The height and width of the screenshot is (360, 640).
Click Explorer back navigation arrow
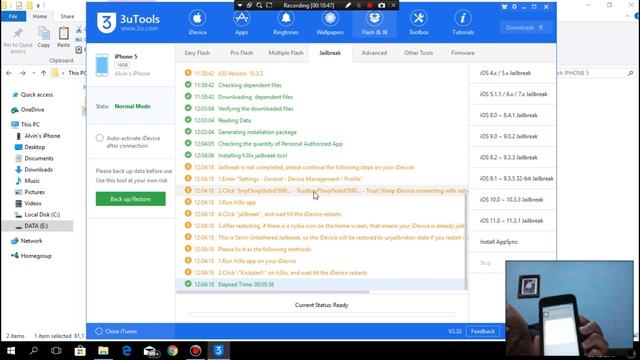pos(9,73)
